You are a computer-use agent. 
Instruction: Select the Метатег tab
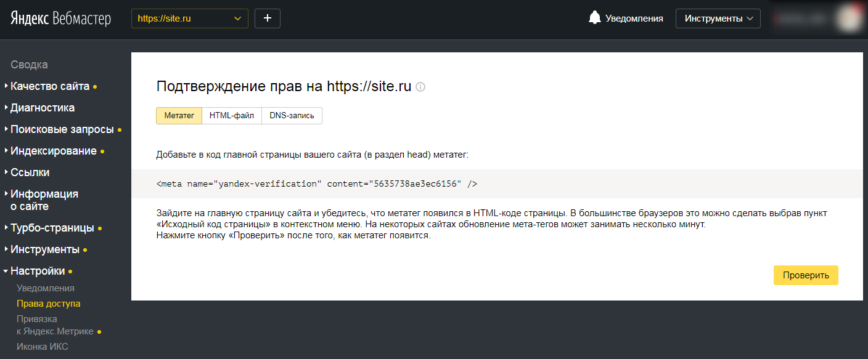point(179,116)
